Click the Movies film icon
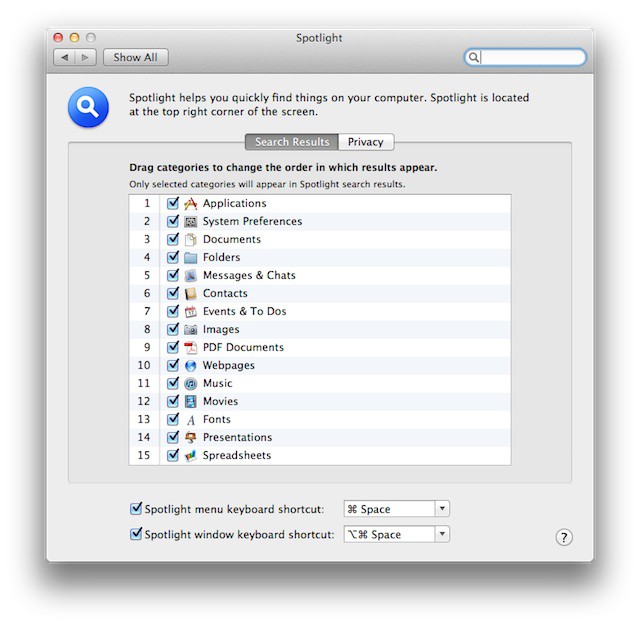 click(191, 401)
